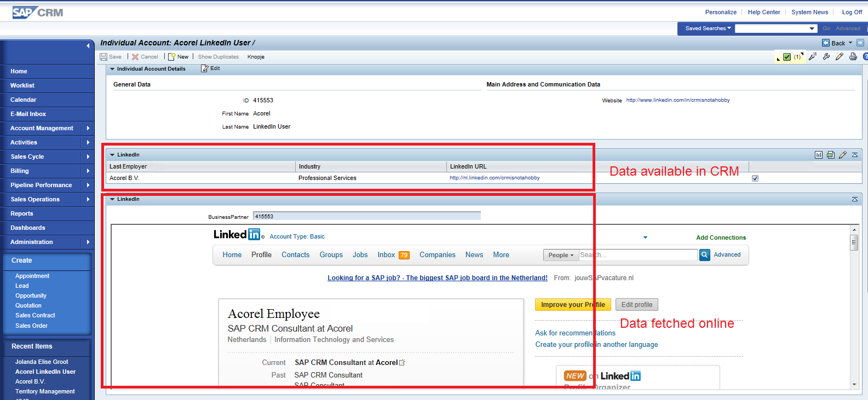
Task: Click the Inbox 79 count badge
Action: point(404,255)
